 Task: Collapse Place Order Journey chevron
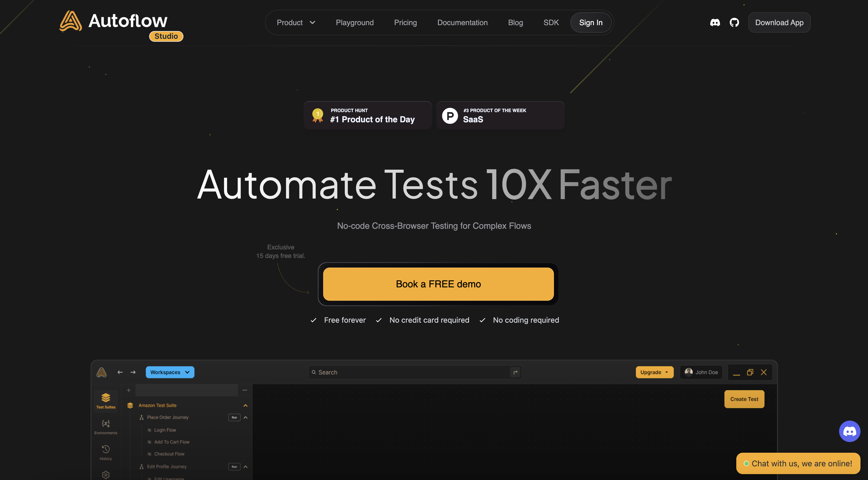pyautogui.click(x=245, y=417)
